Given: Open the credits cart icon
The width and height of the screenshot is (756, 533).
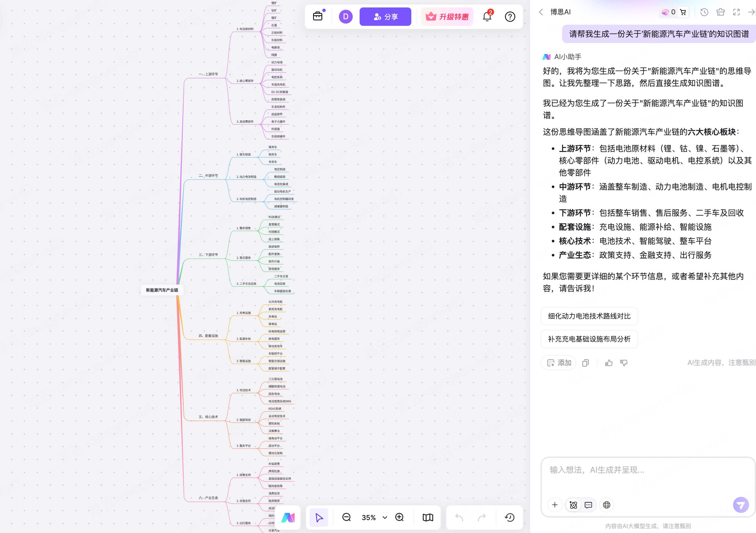Looking at the screenshot, I should pos(683,12).
